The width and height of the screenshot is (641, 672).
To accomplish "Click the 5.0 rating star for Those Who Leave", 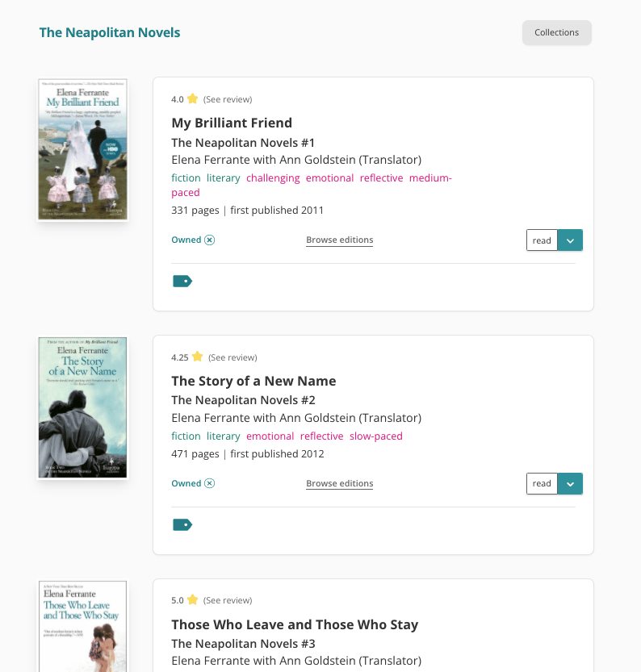I will pyautogui.click(x=192, y=599).
